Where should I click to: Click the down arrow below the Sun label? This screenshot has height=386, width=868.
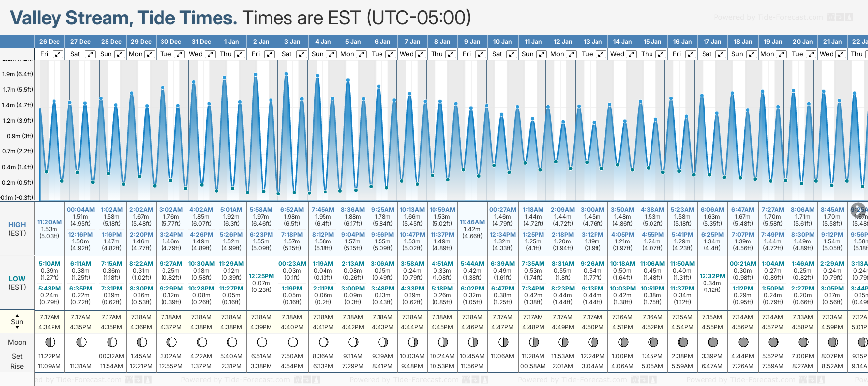(x=17, y=328)
